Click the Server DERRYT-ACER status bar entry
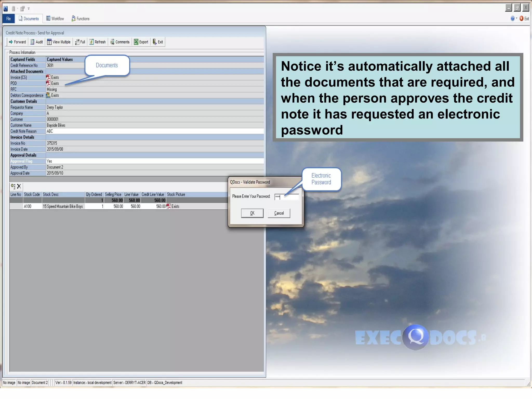532x399 pixels. point(129,383)
